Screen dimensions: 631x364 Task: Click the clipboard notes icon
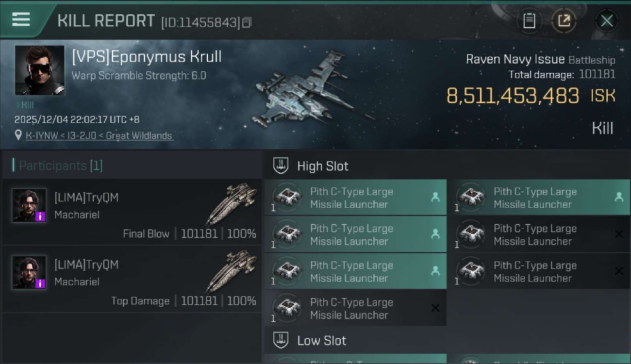click(529, 21)
